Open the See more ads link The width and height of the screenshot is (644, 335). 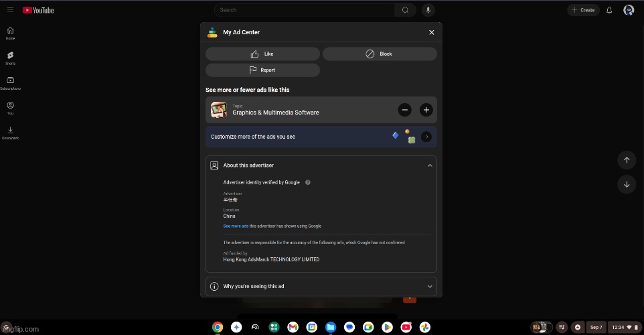[x=236, y=226]
